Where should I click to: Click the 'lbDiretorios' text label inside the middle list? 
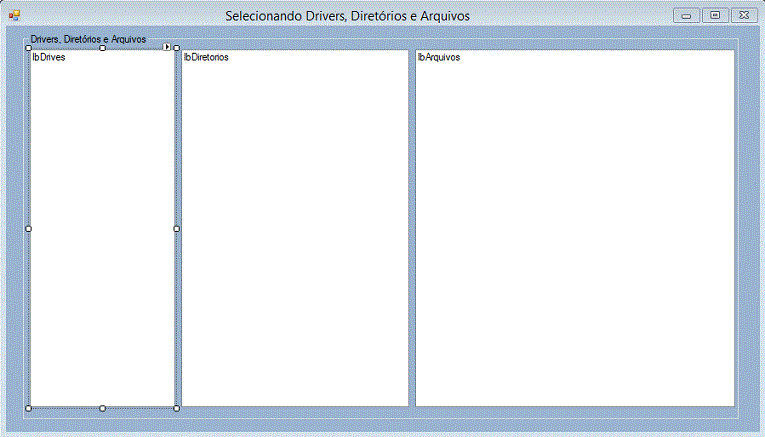click(x=206, y=58)
